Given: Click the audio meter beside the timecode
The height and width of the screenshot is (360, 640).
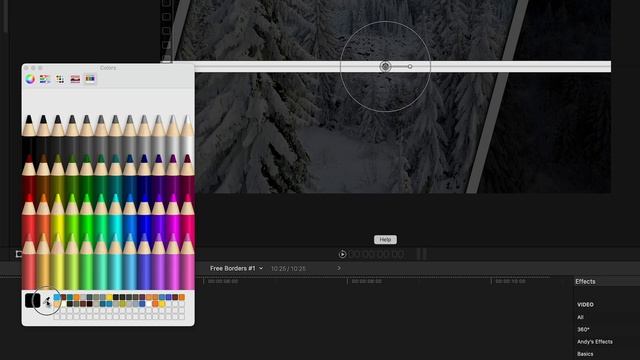Looking at the screenshot, I should coord(422,254).
